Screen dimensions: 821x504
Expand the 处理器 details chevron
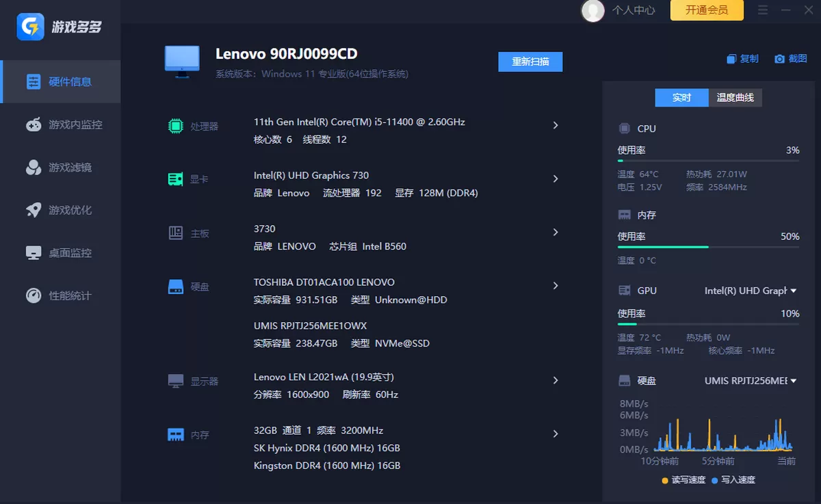pos(556,125)
